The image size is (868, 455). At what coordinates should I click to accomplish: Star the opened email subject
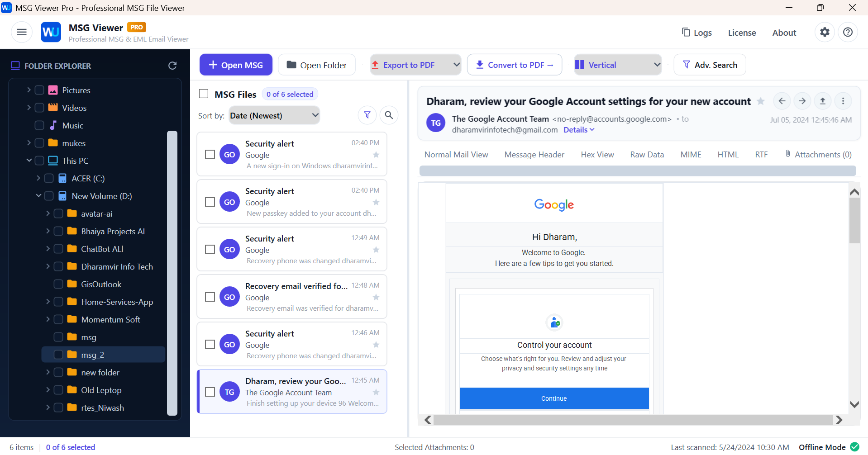click(x=761, y=101)
